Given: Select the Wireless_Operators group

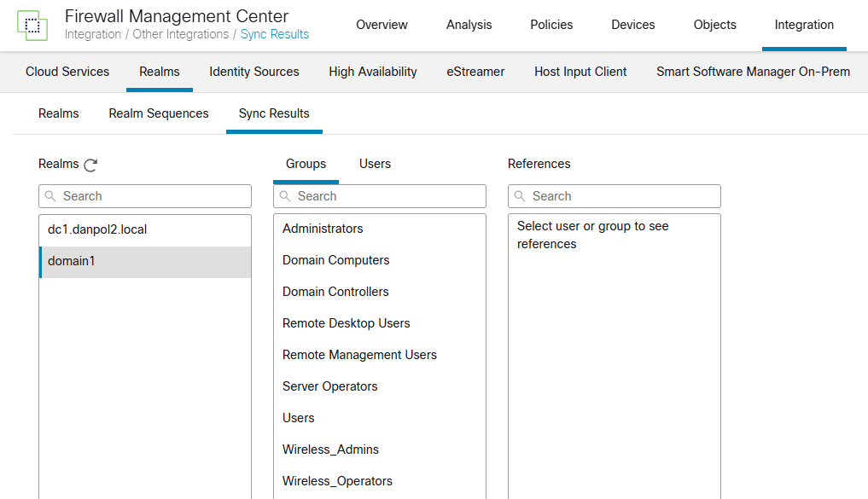Looking at the screenshot, I should pyautogui.click(x=380, y=481).
